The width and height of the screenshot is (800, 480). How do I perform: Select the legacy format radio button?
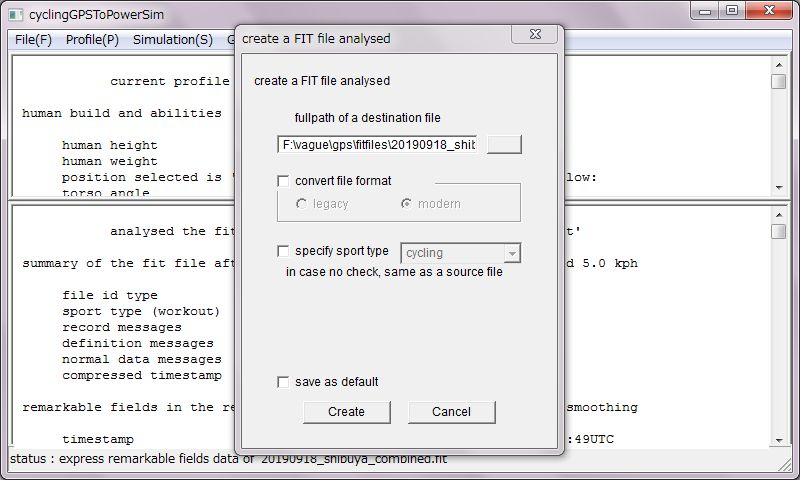[302, 204]
